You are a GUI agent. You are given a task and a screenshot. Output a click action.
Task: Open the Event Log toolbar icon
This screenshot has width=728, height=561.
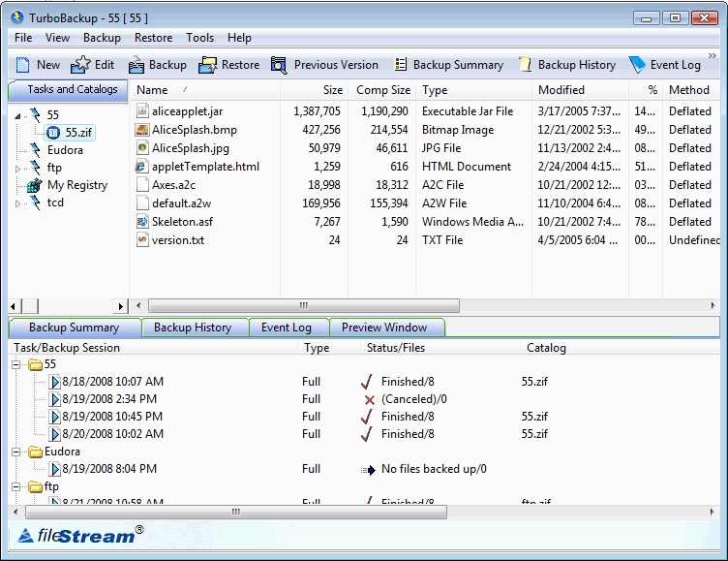(x=637, y=65)
